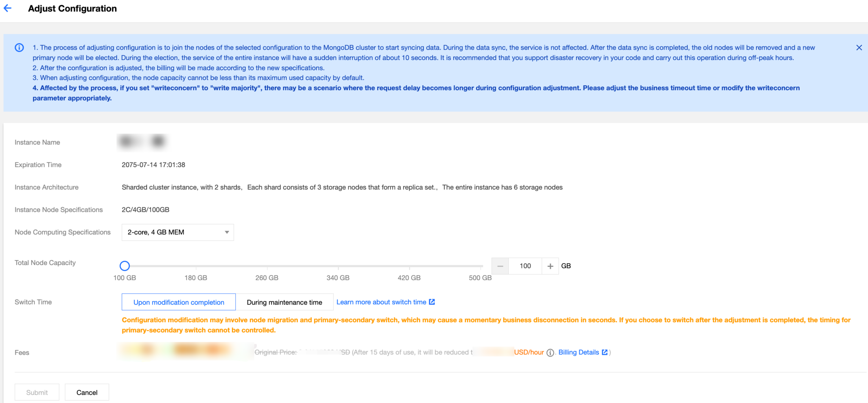The image size is (868, 403).
Task: Click the dropdown arrow beside 2-core, 4 GB MEM
Action: click(x=227, y=232)
